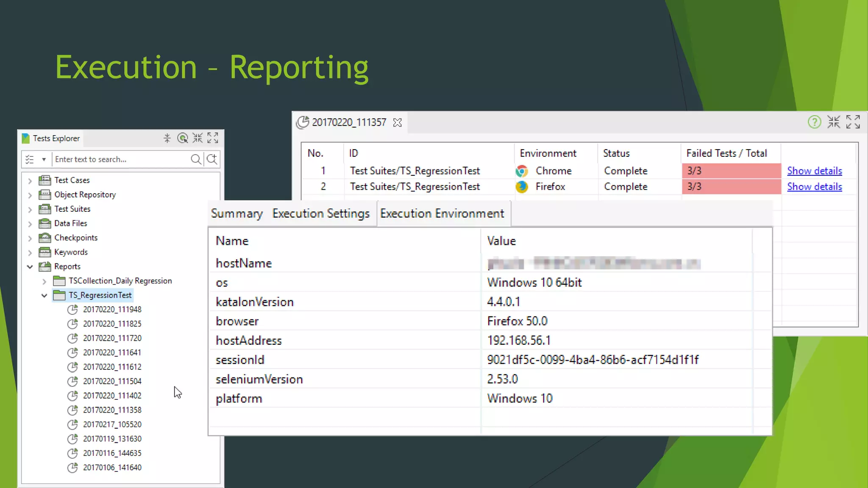
Task: Maximize the report editor panel
Action: [853, 122]
